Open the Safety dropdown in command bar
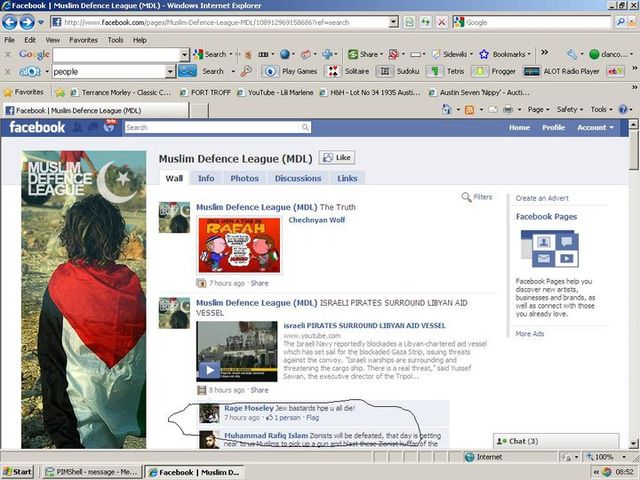This screenshot has height=480, width=640. 570,109
